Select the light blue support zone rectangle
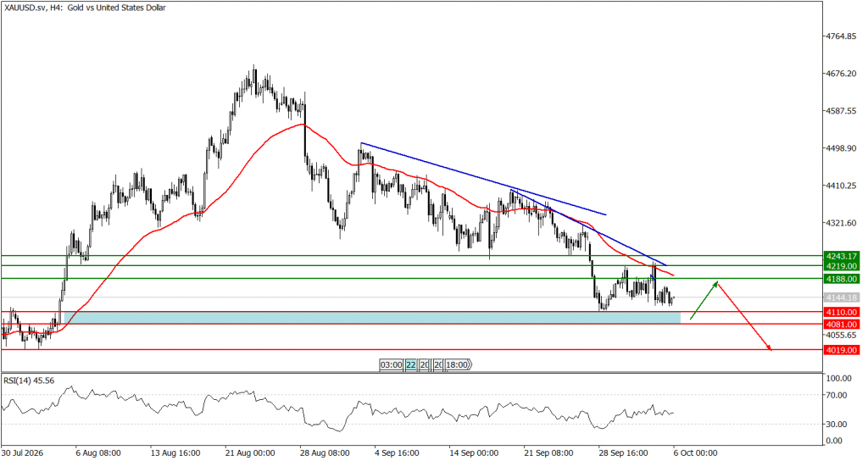868x461 pixels. pos(373,318)
